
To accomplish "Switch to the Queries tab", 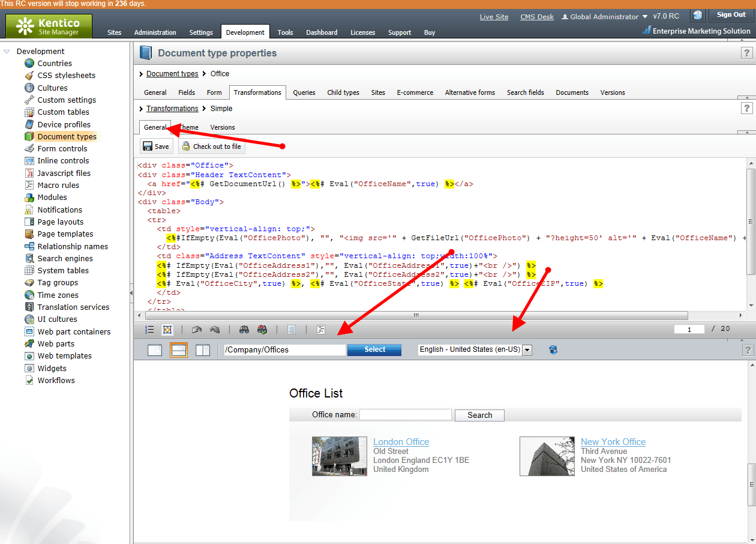I will [304, 92].
